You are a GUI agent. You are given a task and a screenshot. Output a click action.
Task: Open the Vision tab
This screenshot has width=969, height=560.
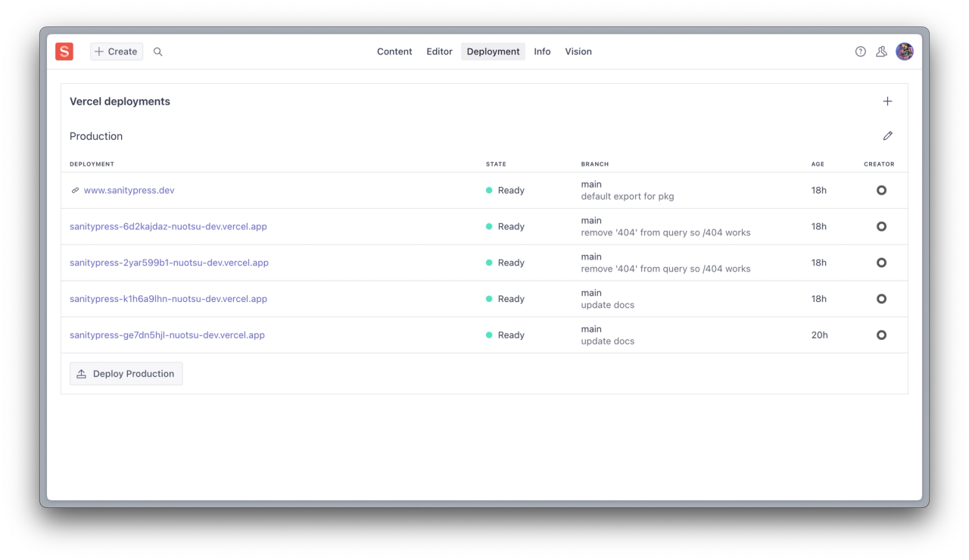(578, 51)
